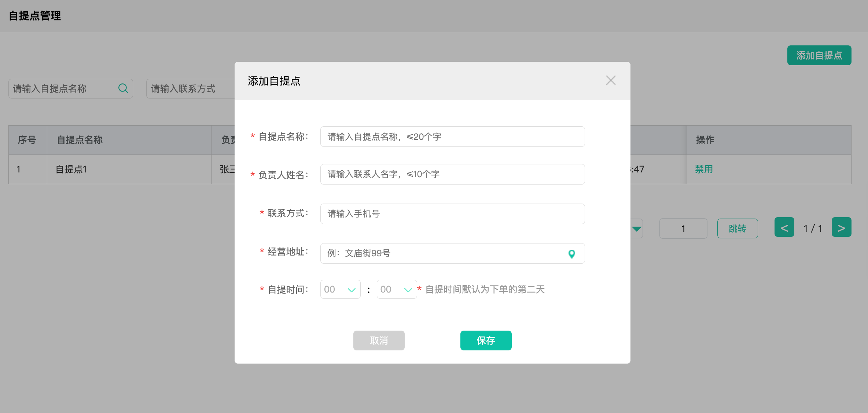Go to next page arrow
This screenshot has width=868, height=413.
(841, 227)
